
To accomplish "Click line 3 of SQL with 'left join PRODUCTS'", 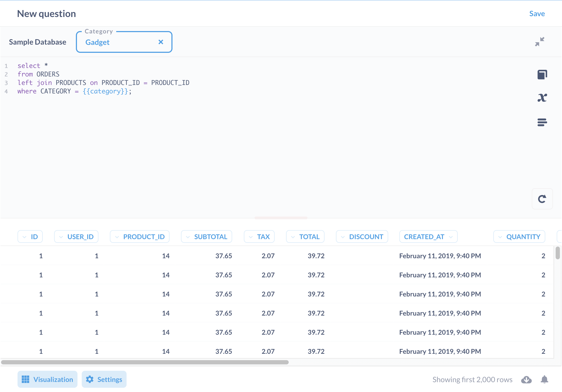I will tap(103, 83).
